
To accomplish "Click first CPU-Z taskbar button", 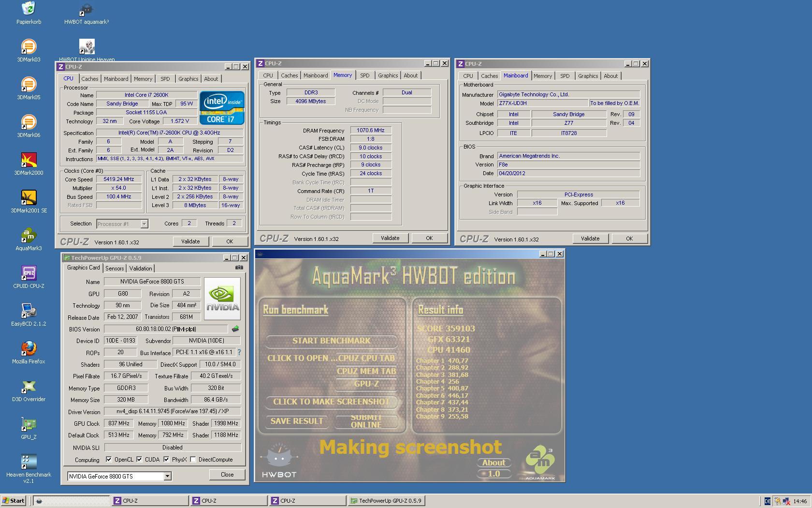I will tap(150, 501).
